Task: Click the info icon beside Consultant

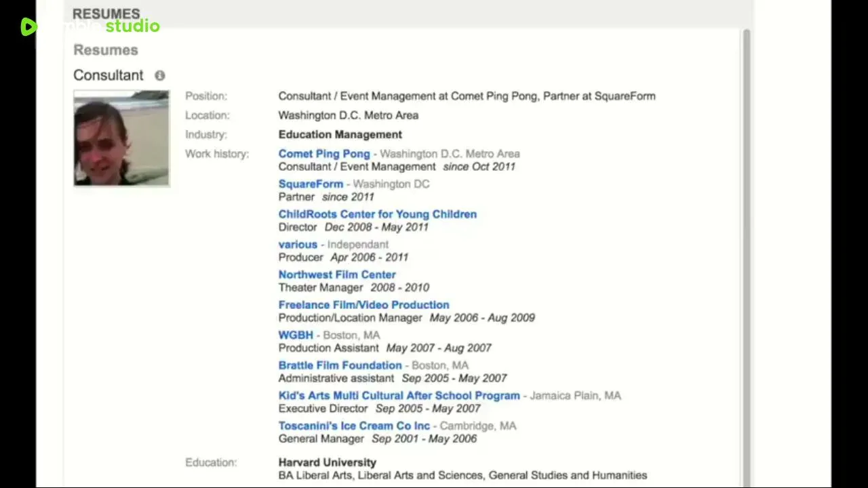Action: coord(159,75)
